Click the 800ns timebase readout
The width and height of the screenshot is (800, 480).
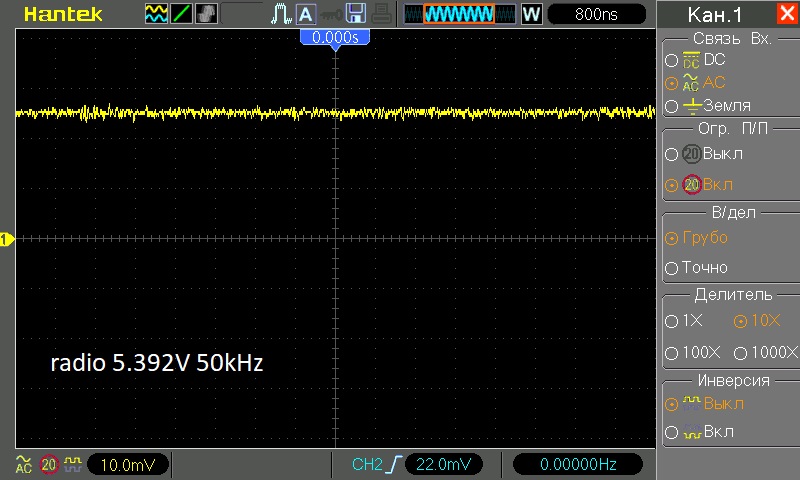(596, 14)
